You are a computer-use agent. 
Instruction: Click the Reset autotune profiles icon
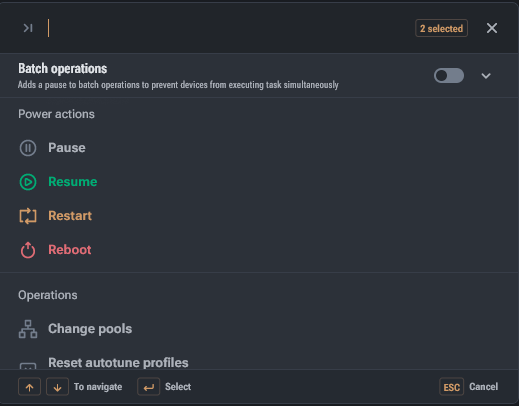click(x=28, y=366)
